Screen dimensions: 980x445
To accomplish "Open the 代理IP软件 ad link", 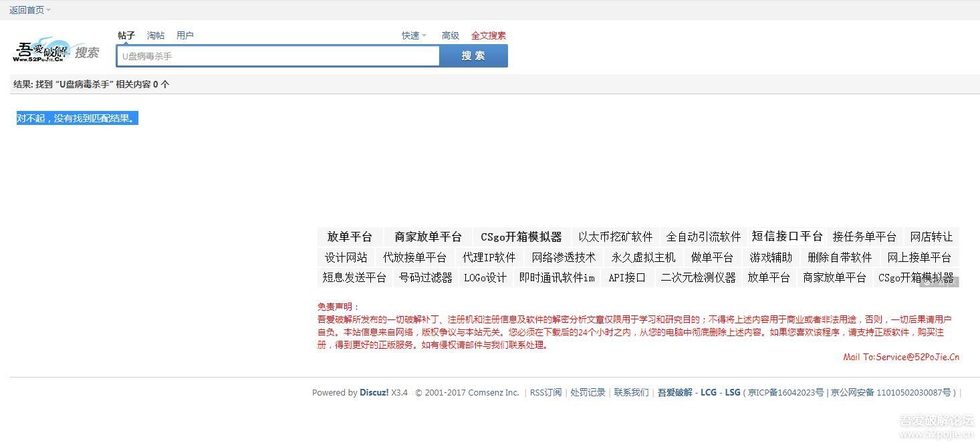I will (489, 257).
